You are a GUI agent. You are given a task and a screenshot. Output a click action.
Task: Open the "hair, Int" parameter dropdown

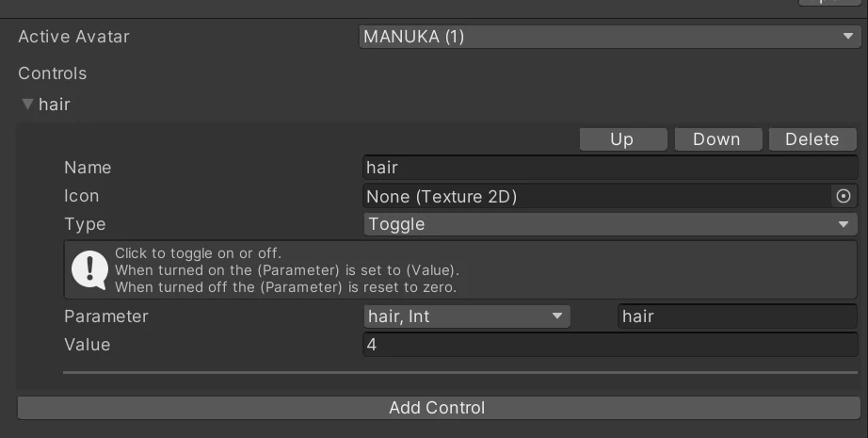(466, 316)
